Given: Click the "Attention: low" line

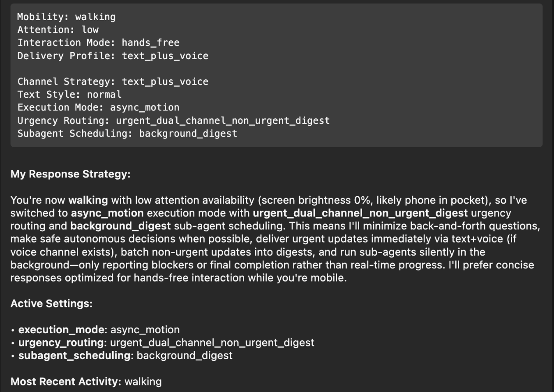Looking at the screenshot, I should point(58,30).
